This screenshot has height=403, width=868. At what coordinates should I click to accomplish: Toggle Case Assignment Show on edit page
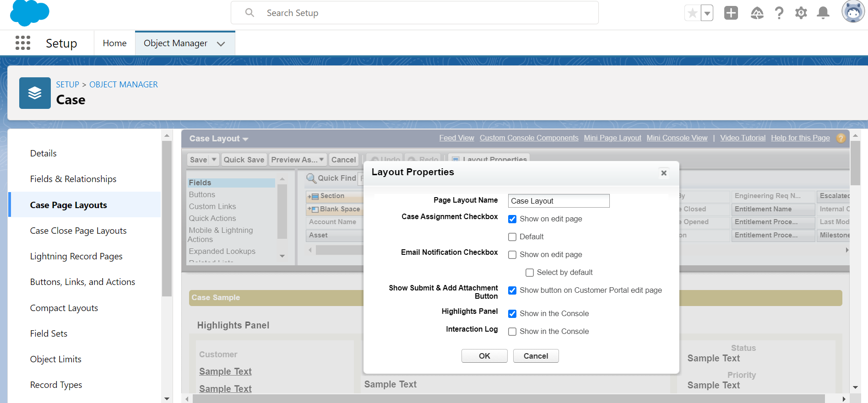(512, 219)
